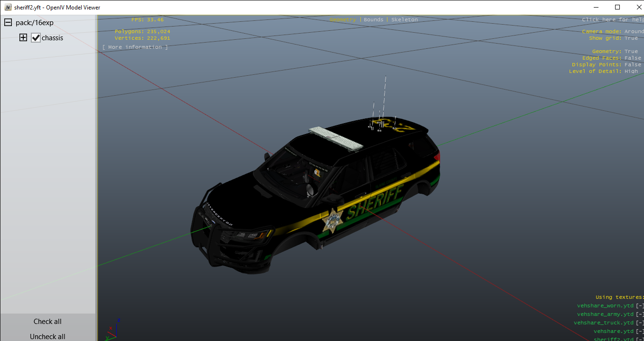Change the Level of Detail value
The width and height of the screenshot is (644, 341).
(631, 72)
